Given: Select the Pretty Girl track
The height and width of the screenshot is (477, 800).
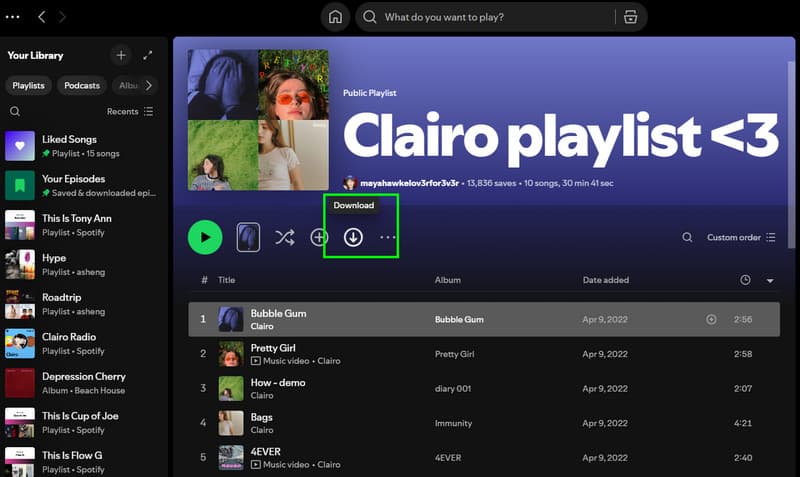Looking at the screenshot, I should (484, 354).
